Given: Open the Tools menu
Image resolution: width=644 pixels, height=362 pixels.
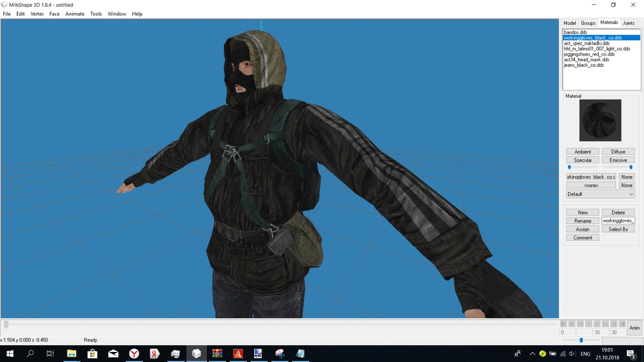Looking at the screenshot, I should tap(96, 14).
